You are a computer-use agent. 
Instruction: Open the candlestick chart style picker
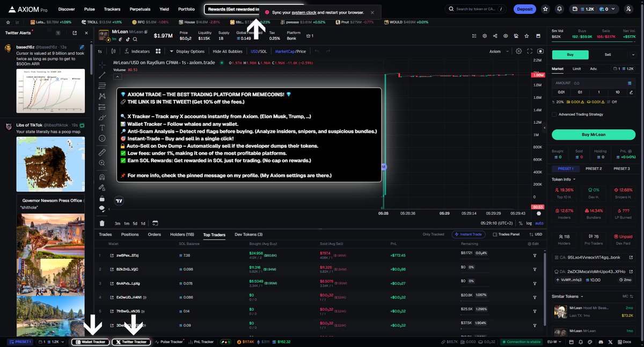pos(113,52)
